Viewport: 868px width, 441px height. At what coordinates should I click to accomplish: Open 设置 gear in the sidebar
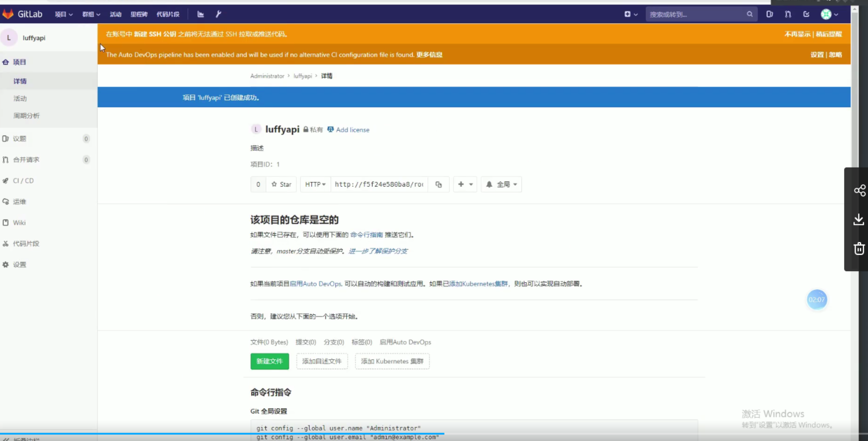tap(19, 265)
